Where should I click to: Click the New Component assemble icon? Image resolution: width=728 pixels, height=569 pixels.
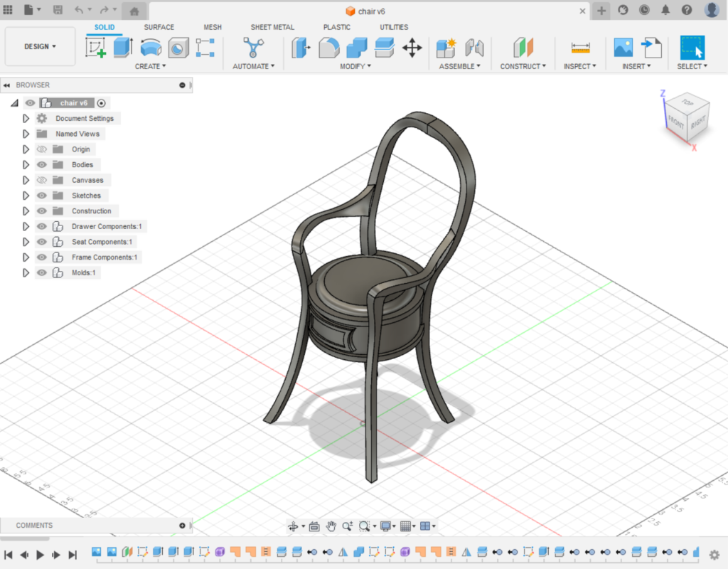446,48
